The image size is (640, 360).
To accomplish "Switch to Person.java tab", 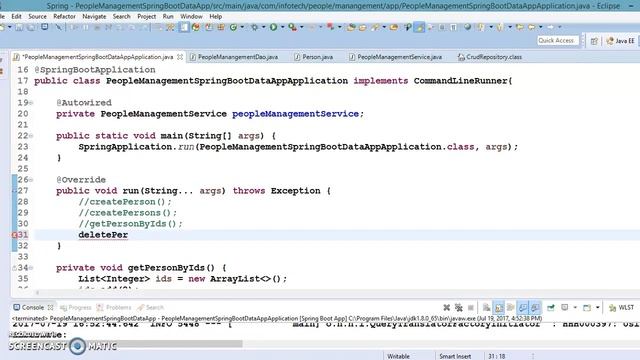I will 314,57.
